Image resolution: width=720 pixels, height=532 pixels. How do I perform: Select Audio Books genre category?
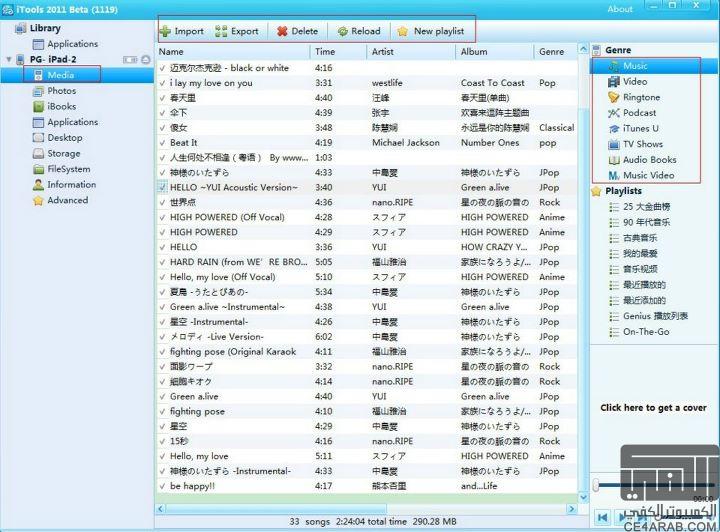tap(642, 160)
